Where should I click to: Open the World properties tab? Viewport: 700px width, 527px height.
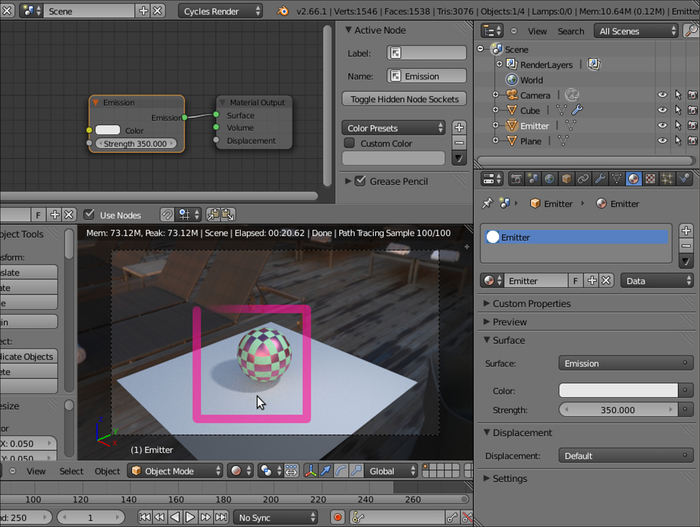pos(548,179)
